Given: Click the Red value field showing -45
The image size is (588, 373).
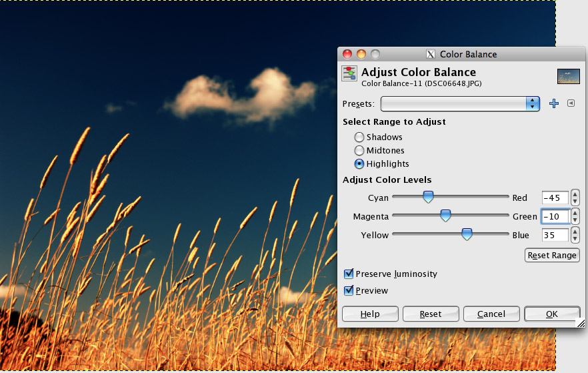Looking at the screenshot, I should [555, 198].
